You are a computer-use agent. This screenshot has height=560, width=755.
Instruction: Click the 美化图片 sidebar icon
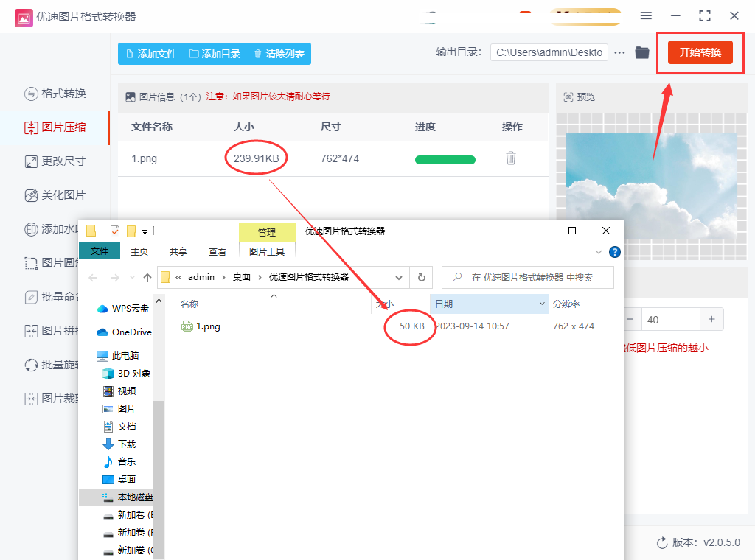point(31,195)
